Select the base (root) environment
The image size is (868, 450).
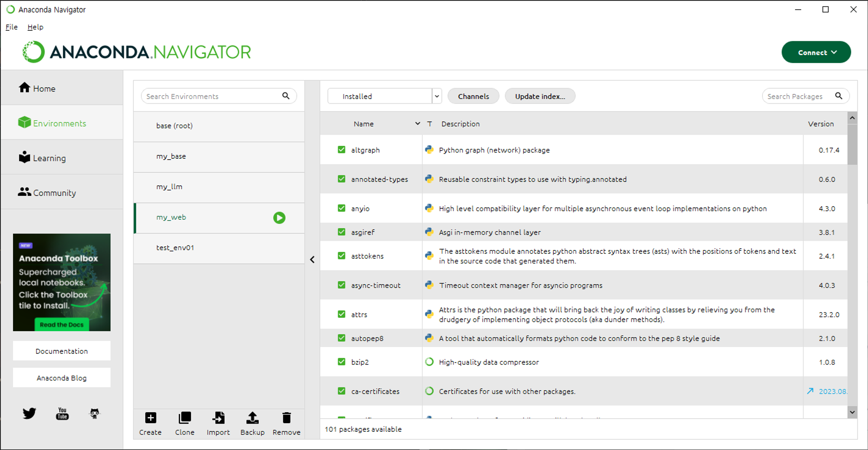pos(219,126)
